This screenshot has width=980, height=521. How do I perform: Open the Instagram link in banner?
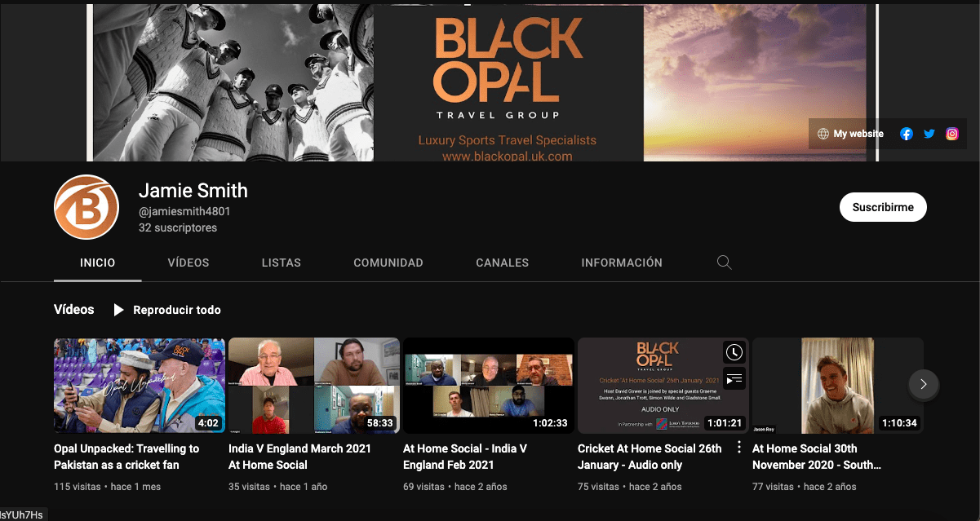[x=952, y=134]
